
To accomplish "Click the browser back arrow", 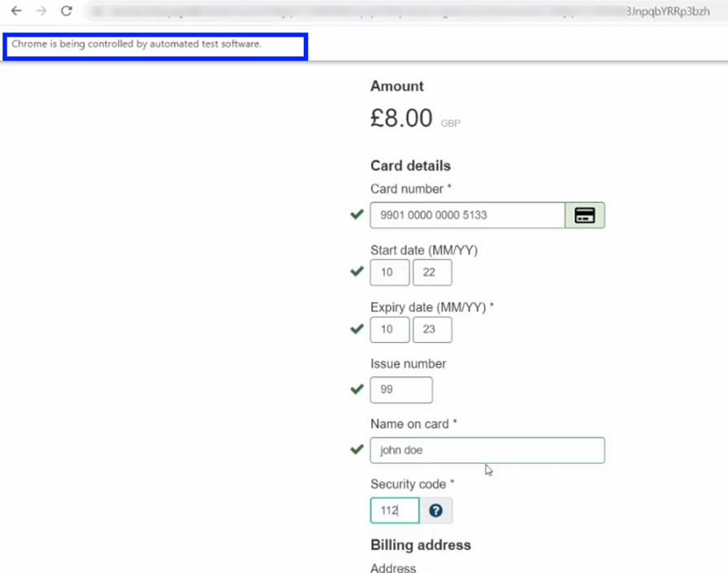I will pos(16,11).
